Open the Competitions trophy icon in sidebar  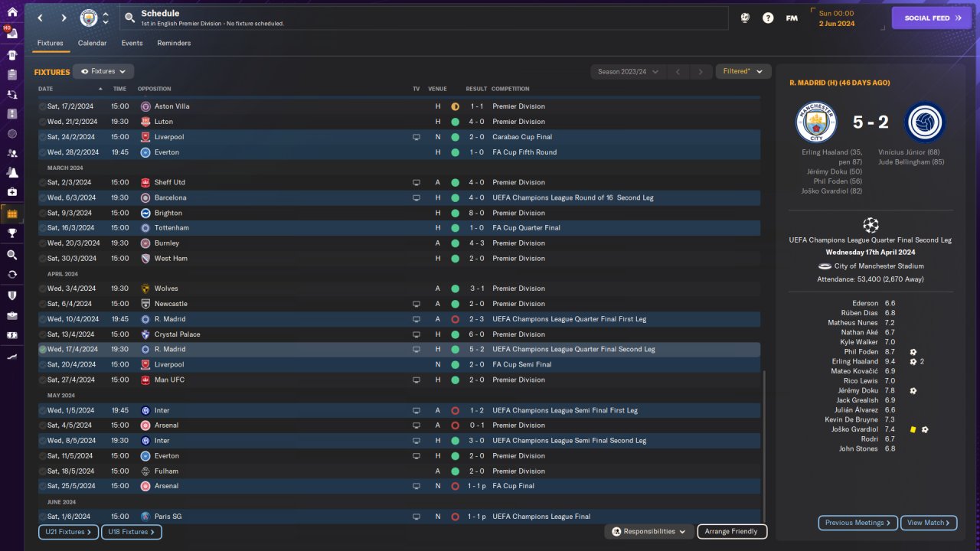(x=11, y=233)
